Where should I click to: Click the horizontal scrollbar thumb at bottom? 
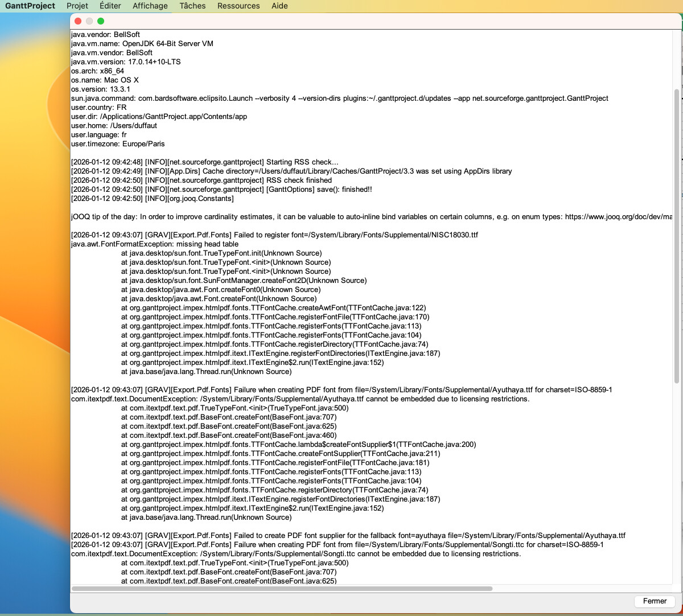[x=282, y=589]
